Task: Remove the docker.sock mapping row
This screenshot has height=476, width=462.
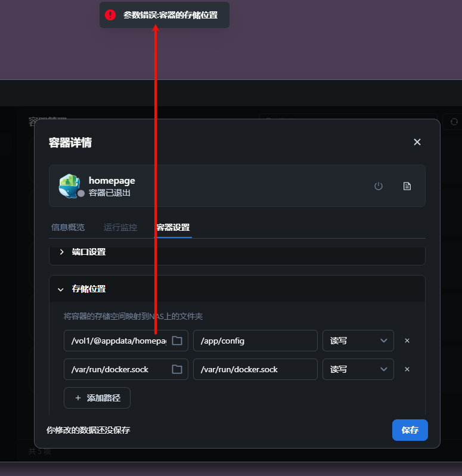Action: [x=407, y=369]
